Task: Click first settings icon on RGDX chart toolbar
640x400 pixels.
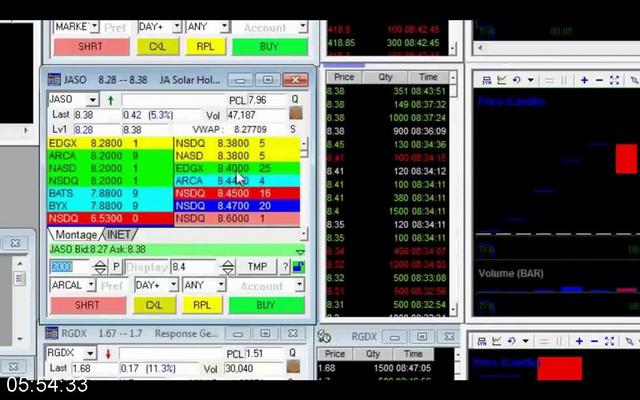Action: (x=482, y=341)
